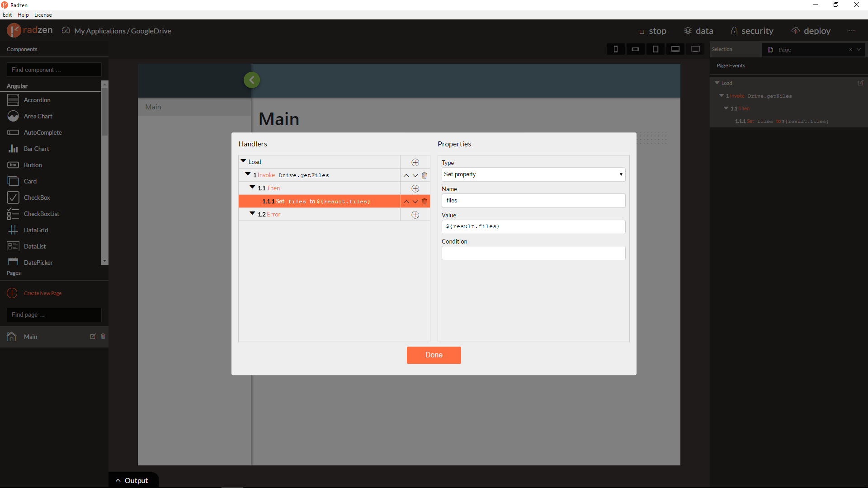The width and height of the screenshot is (868, 488).
Task: Expand the 1.2 Error handler section
Action: coord(253,214)
